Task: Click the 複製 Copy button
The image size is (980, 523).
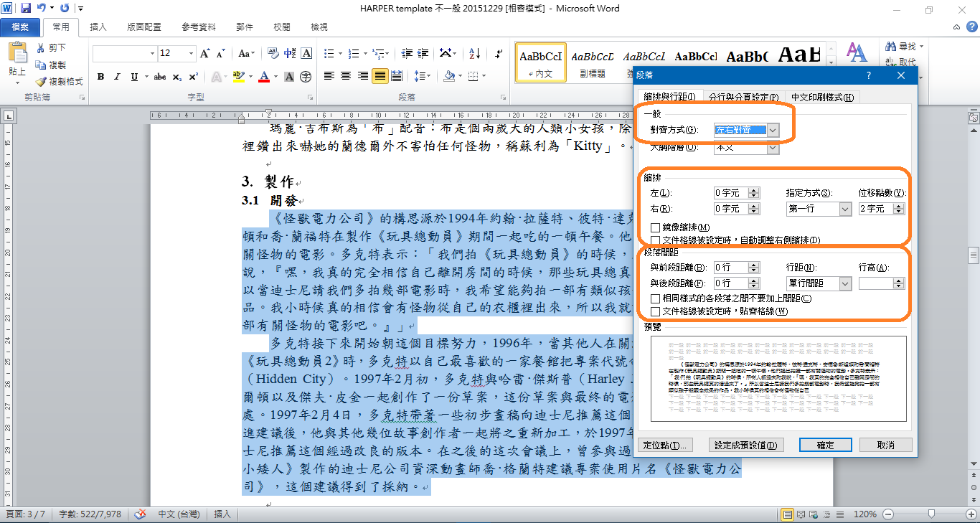Action: click(51, 65)
